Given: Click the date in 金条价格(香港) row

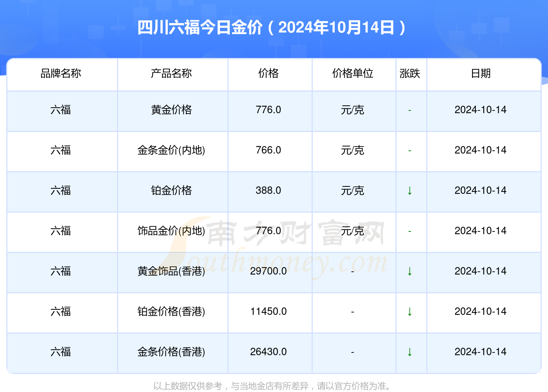Looking at the screenshot, I should point(481,352).
